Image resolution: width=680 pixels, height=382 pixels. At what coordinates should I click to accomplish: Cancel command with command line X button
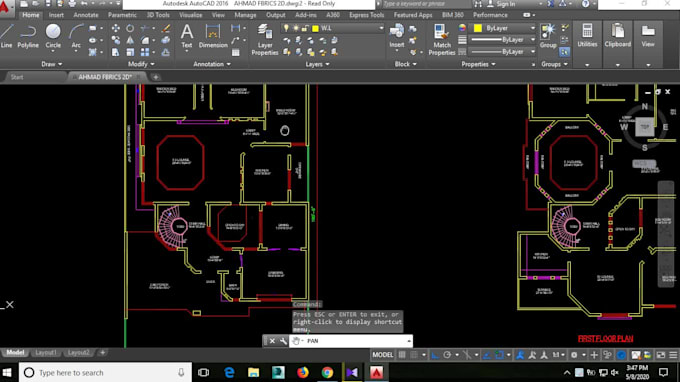coord(272,341)
